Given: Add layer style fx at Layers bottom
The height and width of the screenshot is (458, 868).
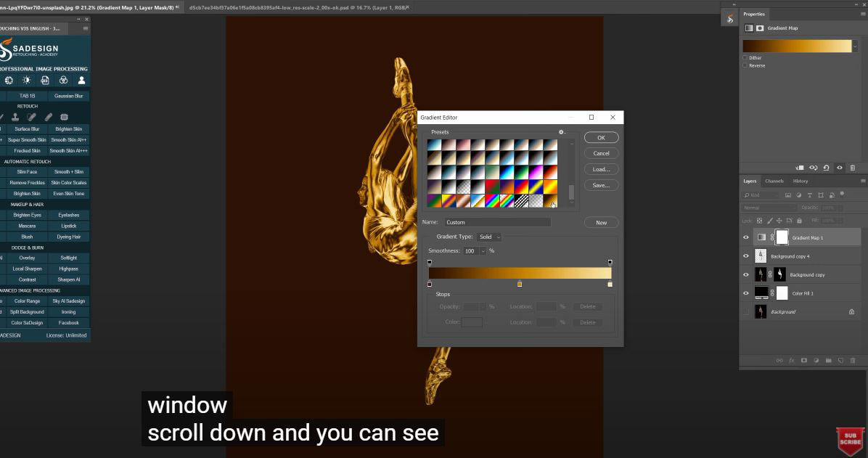Looking at the screenshot, I should click(792, 361).
